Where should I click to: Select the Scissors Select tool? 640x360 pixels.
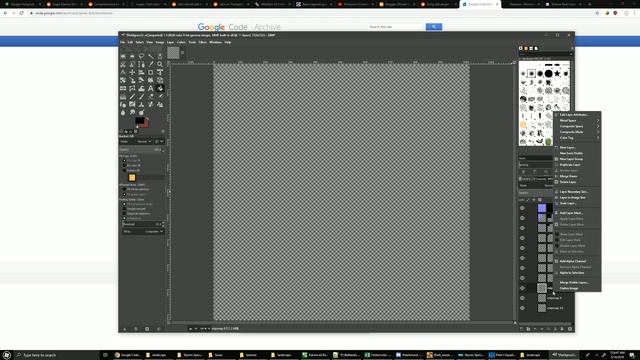(123, 64)
